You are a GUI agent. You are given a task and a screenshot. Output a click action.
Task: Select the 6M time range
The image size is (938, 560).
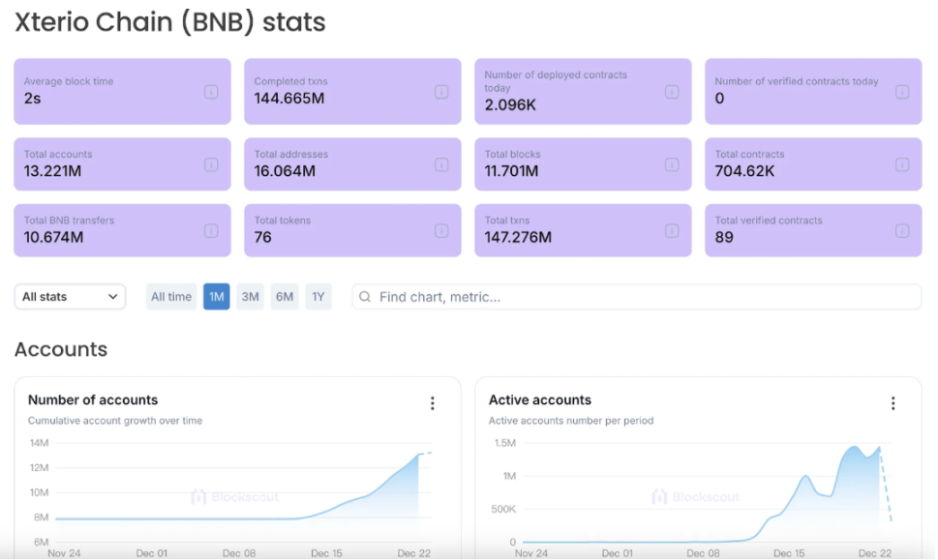285,297
